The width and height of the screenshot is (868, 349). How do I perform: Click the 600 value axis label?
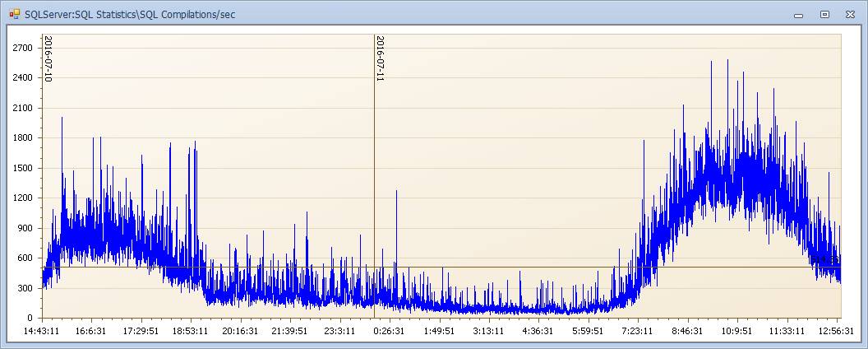[26, 258]
